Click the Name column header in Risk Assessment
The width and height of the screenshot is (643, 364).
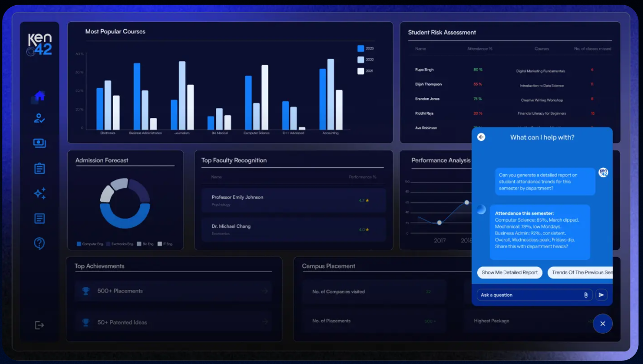(x=420, y=48)
